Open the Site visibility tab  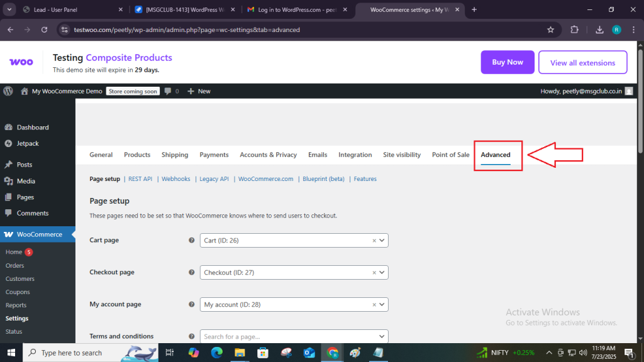click(402, 155)
